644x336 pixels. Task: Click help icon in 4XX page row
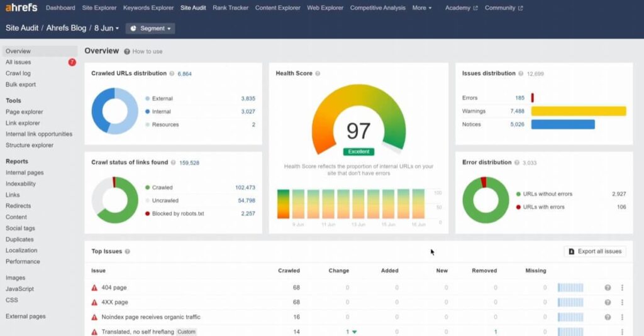(608, 302)
